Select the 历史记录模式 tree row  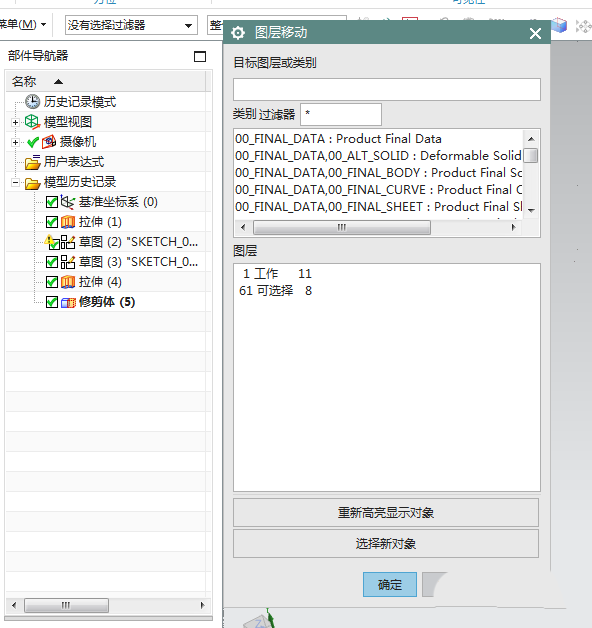[x=109, y=102]
